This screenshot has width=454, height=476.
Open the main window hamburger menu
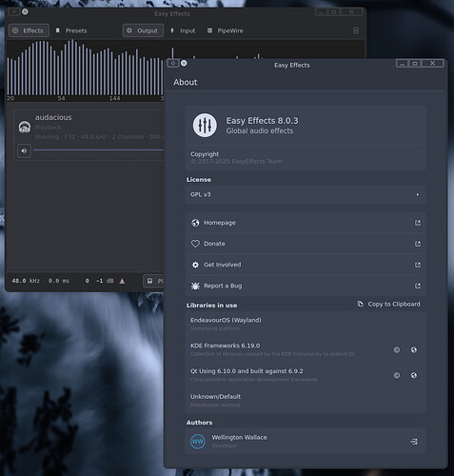point(356,30)
